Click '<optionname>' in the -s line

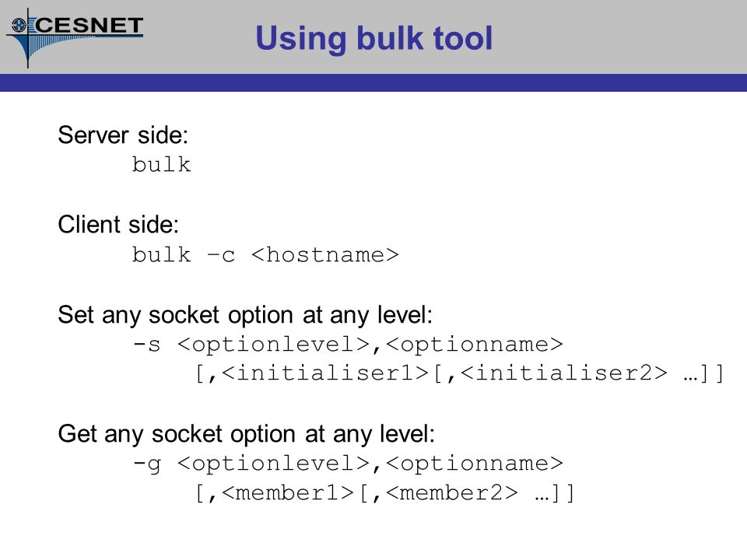(x=475, y=345)
